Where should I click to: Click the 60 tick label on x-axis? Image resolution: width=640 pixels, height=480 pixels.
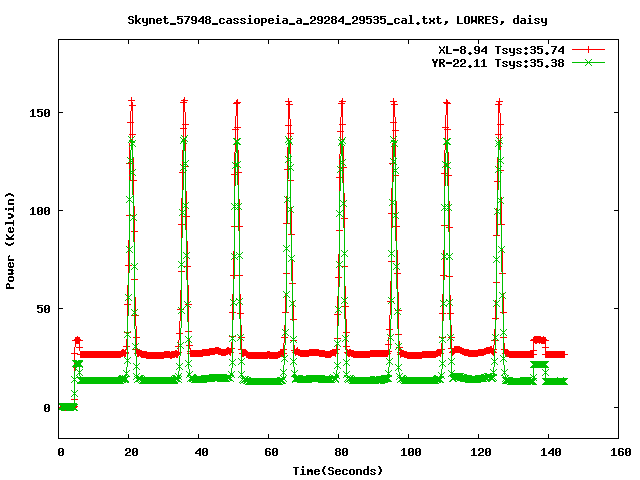271,452
